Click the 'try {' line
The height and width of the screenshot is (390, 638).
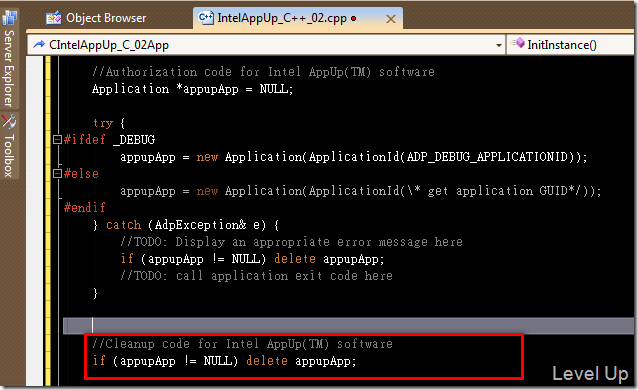109,123
